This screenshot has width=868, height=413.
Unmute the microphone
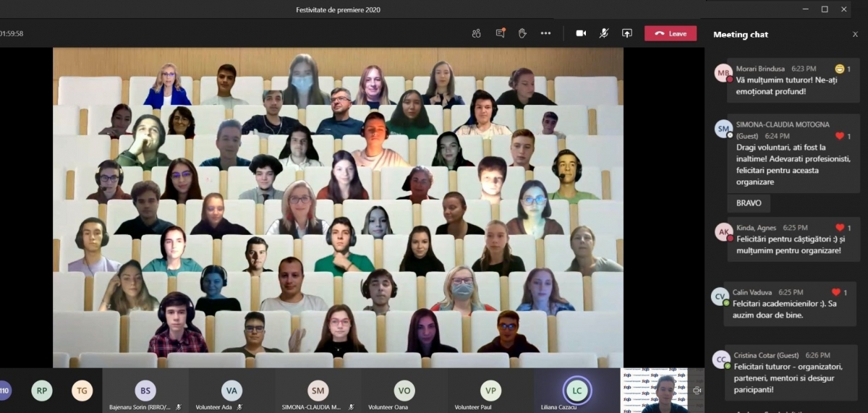click(x=604, y=33)
